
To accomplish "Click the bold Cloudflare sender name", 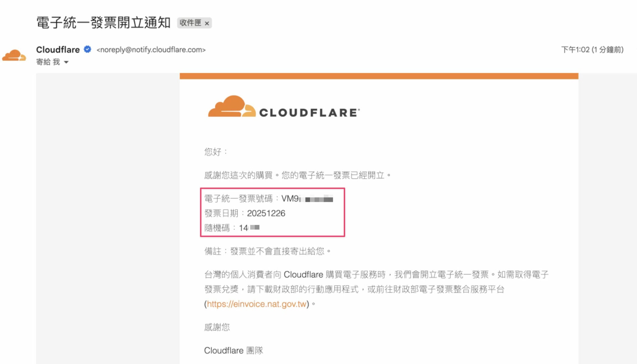I will pos(58,49).
